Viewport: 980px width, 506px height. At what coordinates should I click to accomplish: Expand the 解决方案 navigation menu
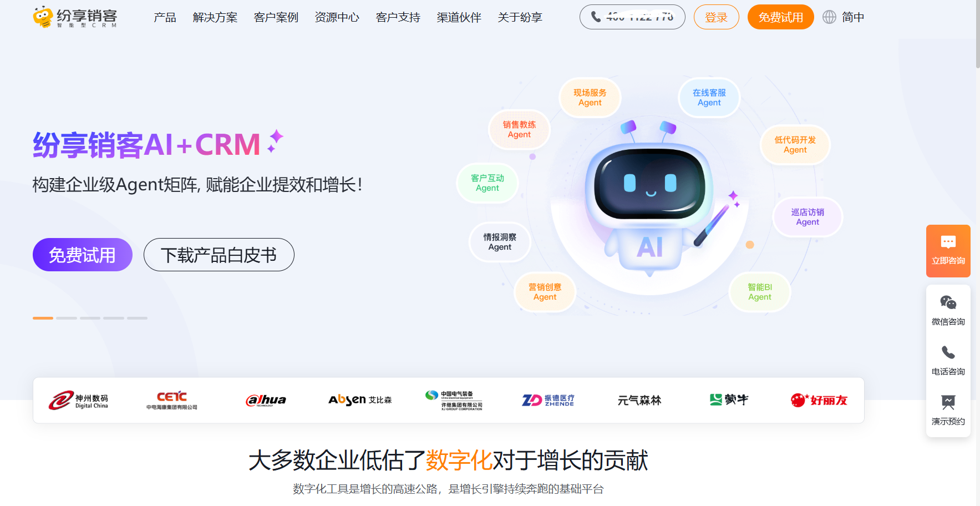tap(215, 17)
